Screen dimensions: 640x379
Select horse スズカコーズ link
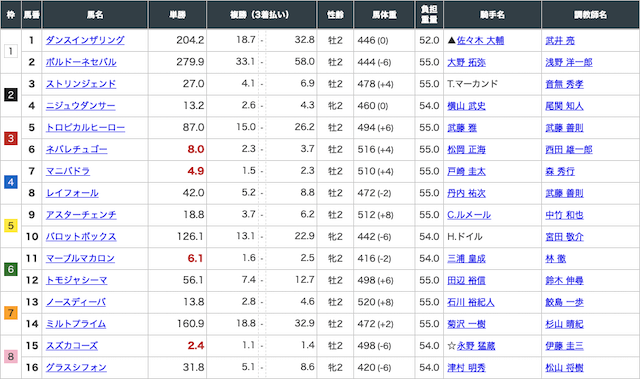click(72, 346)
